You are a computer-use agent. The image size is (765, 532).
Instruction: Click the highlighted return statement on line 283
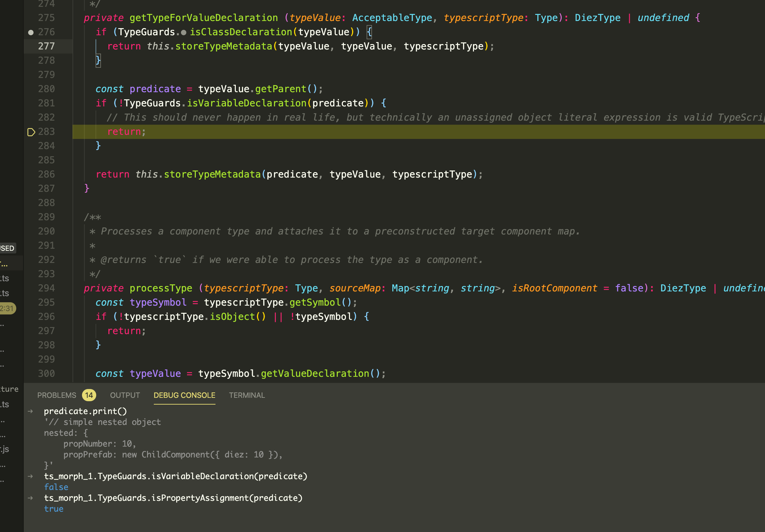tap(124, 131)
